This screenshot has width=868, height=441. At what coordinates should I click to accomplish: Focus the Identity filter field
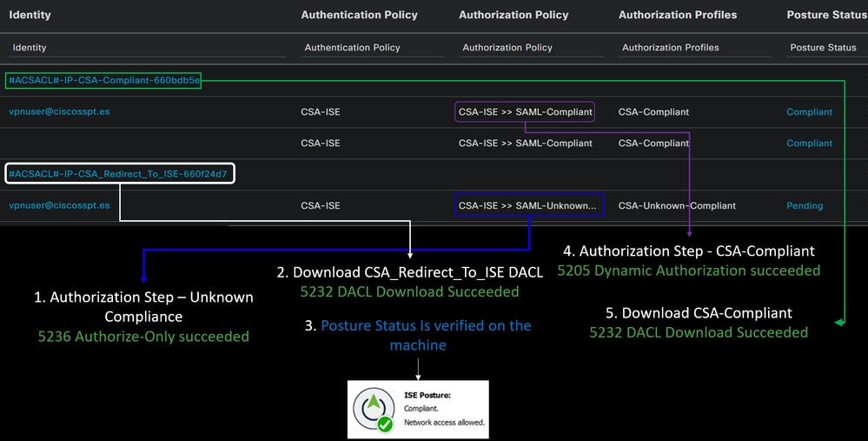pyautogui.click(x=148, y=48)
